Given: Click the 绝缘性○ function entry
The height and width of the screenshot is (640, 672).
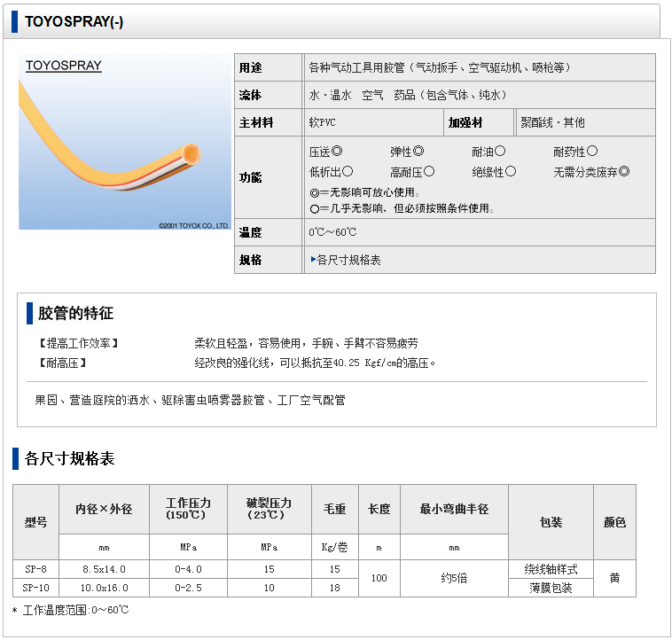Looking at the screenshot, I should [x=494, y=172].
